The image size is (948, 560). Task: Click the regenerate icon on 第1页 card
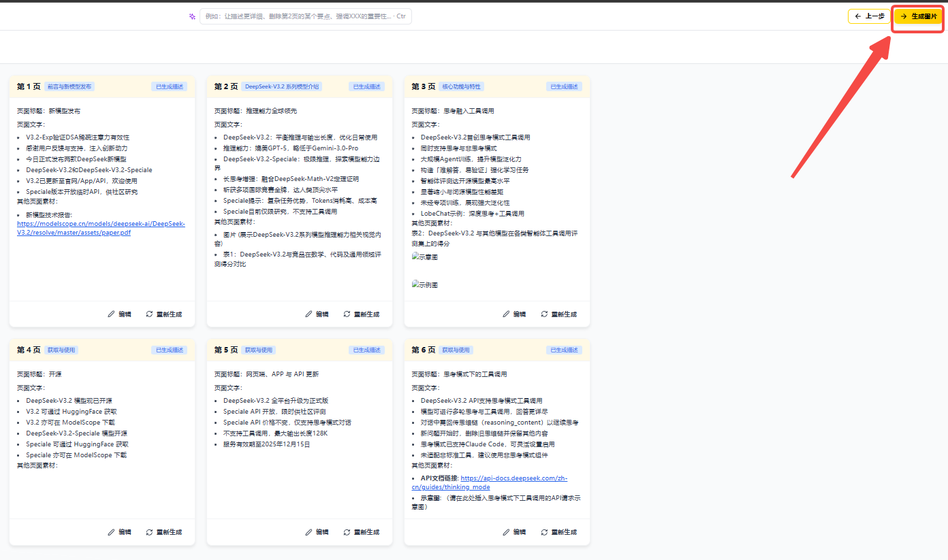(x=149, y=314)
